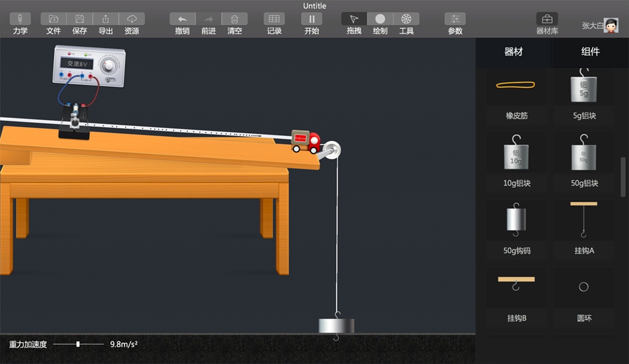Switch to 绘制 draw mode
The width and height of the screenshot is (629, 364).
point(380,19)
